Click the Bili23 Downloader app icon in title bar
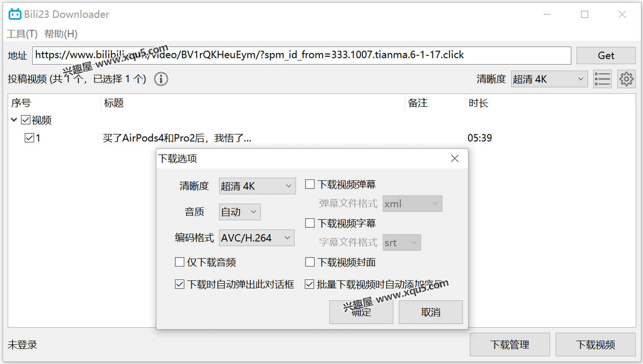This screenshot has width=643, height=364. (x=14, y=14)
